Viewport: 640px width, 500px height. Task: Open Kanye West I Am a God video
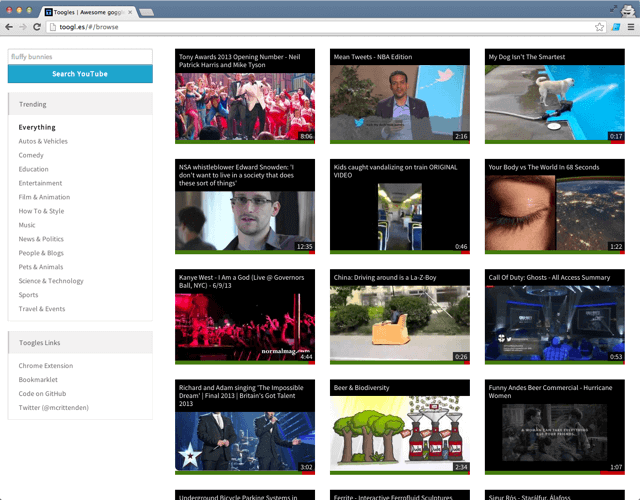[x=245, y=317]
